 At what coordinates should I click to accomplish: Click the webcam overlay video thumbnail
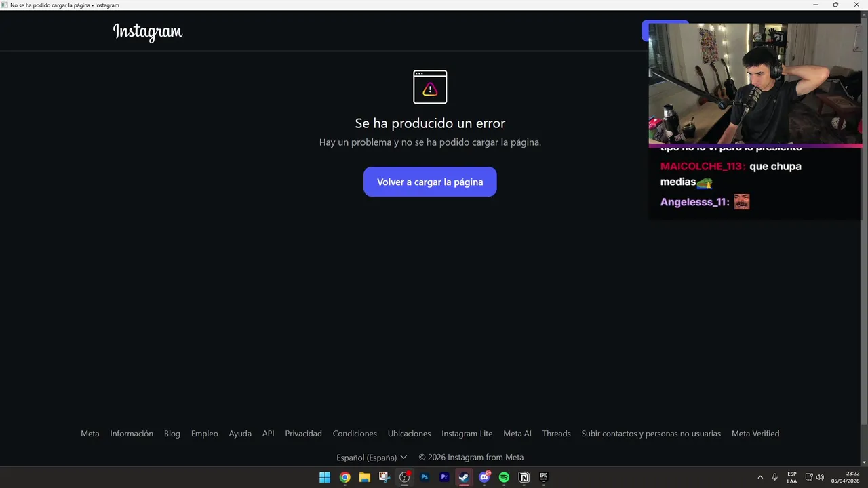point(755,83)
